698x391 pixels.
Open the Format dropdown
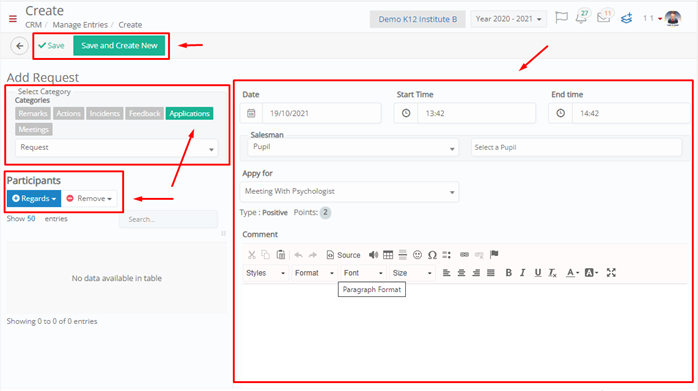tap(314, 273)
